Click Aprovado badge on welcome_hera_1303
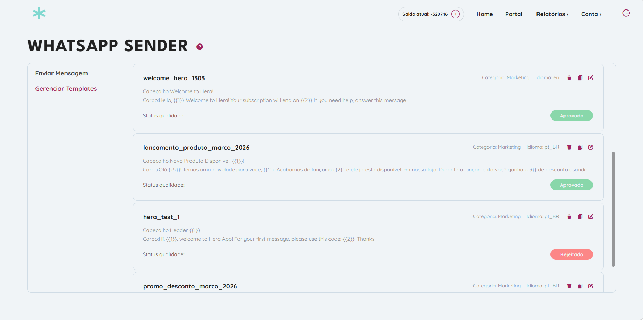This screenshot has width=644, height=320. pyautogui.click(x=572, y=116)
